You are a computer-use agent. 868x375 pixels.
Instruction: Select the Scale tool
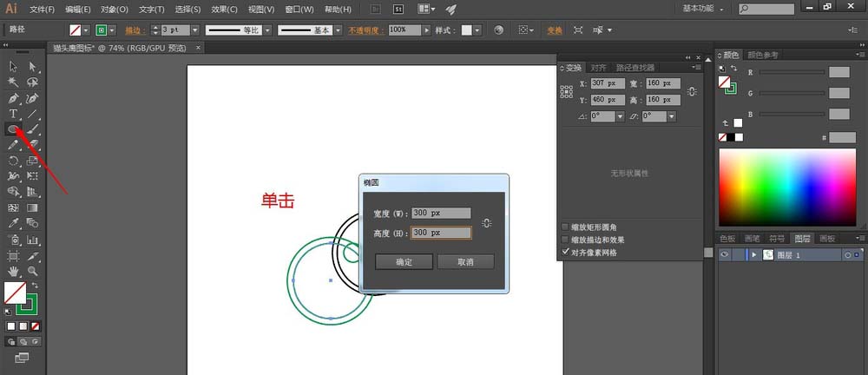pyautogui.click(x=32, y=161)
